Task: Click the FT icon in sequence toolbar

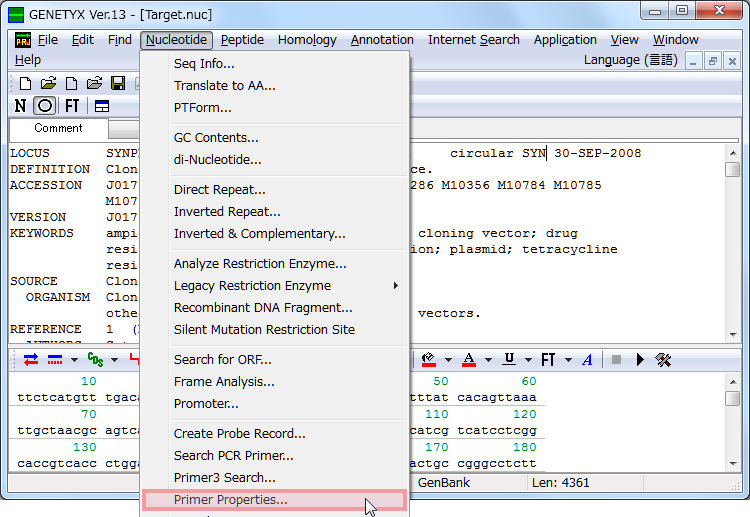Action: [x=548, y=359]
